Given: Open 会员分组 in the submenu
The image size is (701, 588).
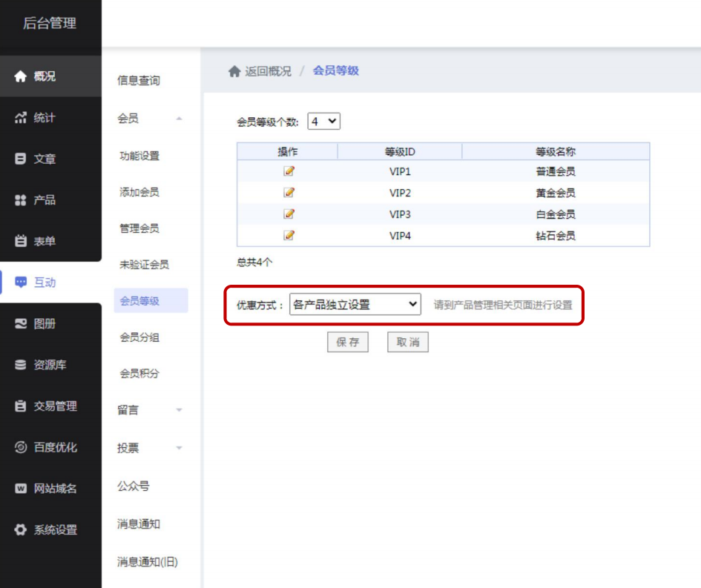Looking at the screenshot, I should 139,337.
